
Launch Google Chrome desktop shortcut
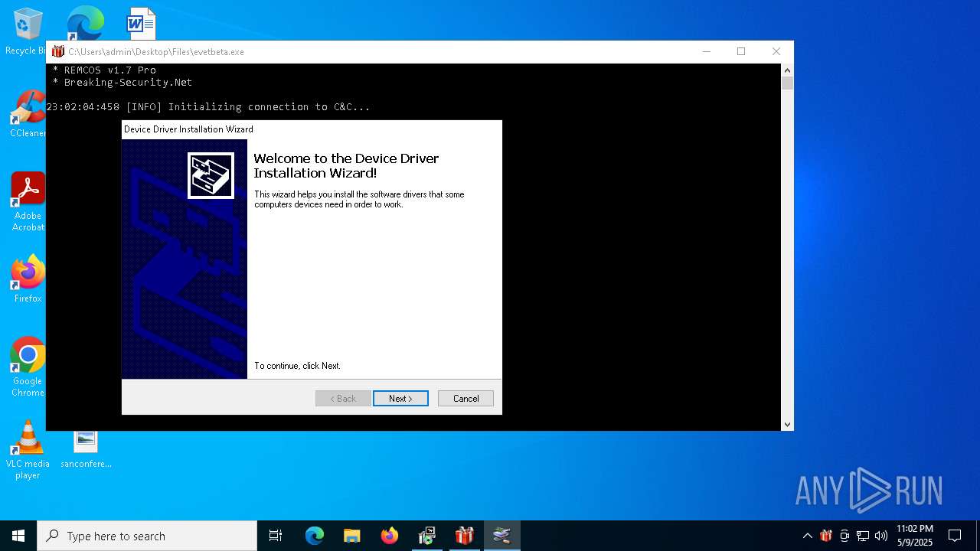(x=28, y=367)
